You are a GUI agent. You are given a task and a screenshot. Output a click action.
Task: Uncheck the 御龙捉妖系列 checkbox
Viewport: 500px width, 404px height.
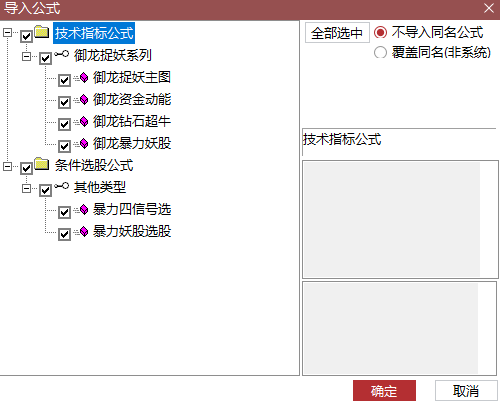pyautogui.click(x=45, y=58)
